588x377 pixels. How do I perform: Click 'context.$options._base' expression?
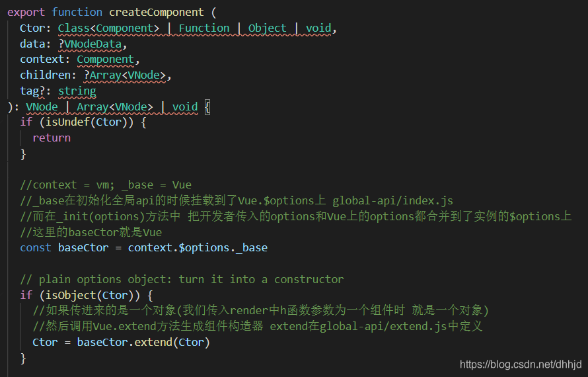point(198,248)
